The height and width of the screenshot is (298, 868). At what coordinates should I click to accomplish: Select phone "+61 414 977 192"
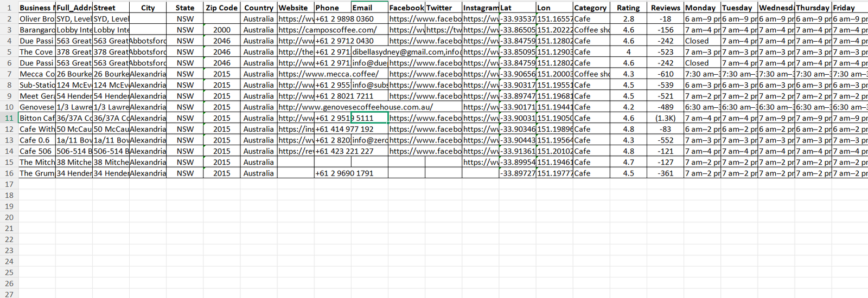(333, 129)
